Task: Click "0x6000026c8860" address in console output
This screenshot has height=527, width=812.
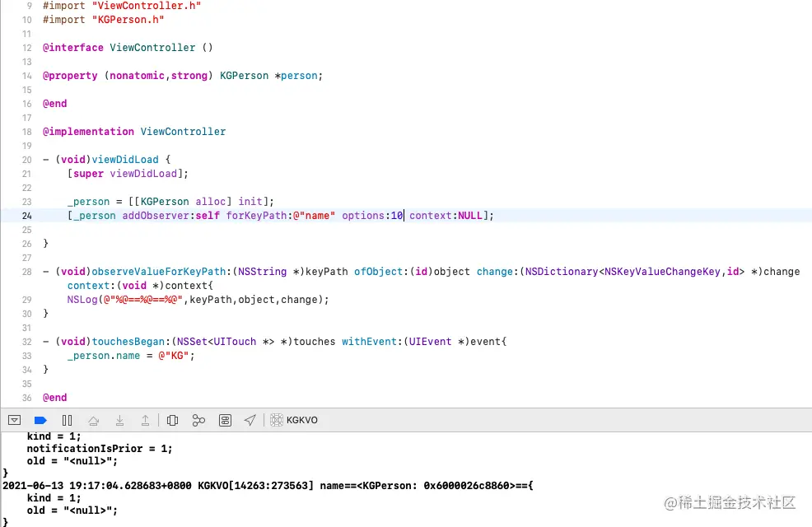Action: (467, 486)
